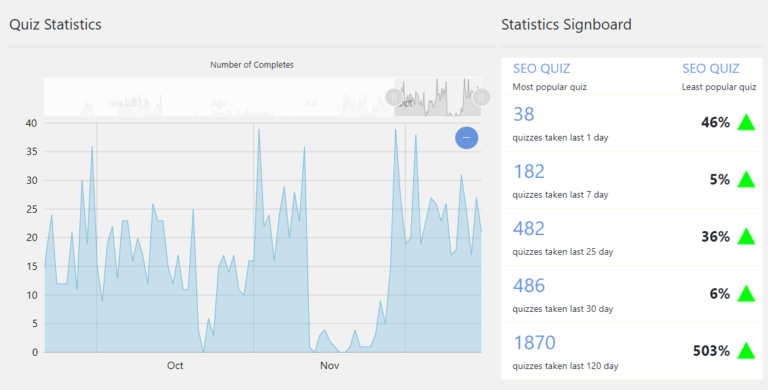The width and height of the screenshot is (768, 390).
Task: Select the 486 quizzes last 30 day value
Action: coord(529,286)
